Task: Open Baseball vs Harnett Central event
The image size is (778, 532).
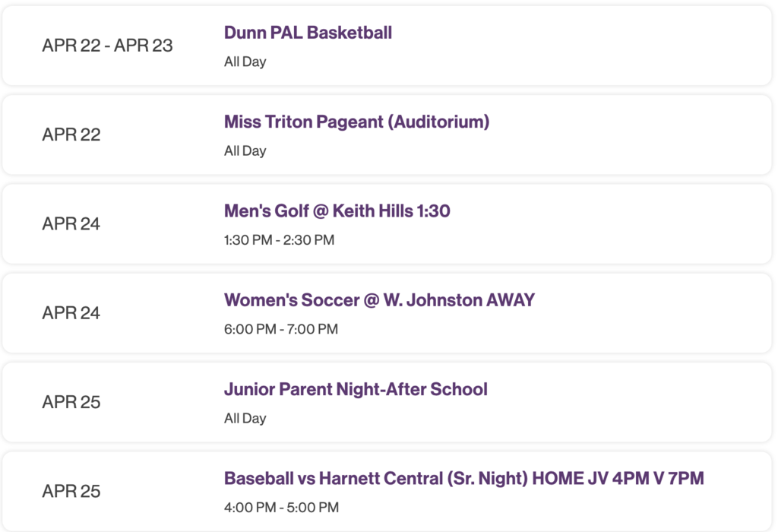Action: pyautogui.click(x=463, y=479)
